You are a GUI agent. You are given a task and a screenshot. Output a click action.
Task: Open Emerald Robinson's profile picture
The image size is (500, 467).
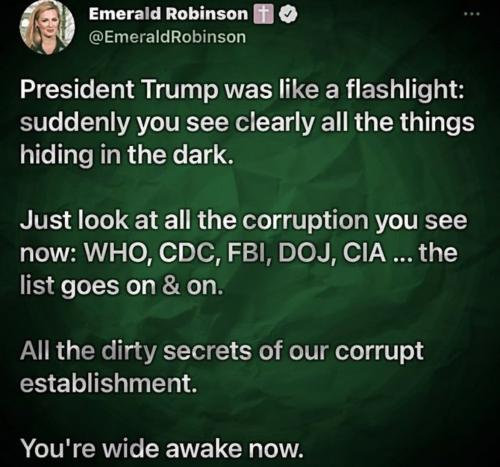[47, 27]
